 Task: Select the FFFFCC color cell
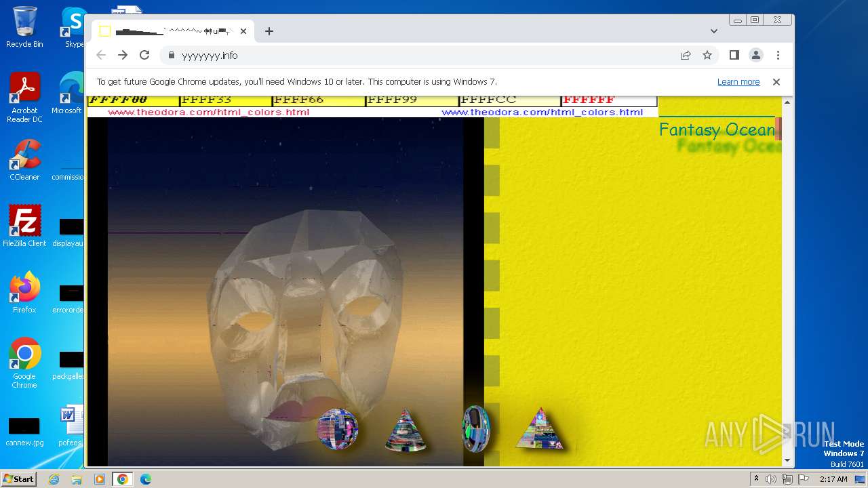tap(510, 100)
